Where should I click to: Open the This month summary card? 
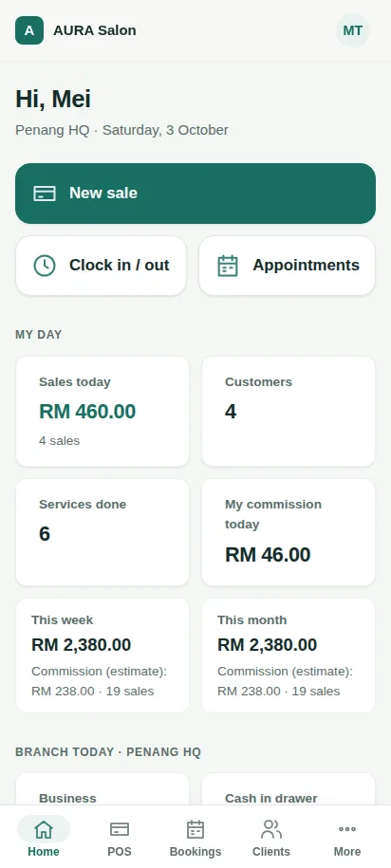(x=289, y=655)
